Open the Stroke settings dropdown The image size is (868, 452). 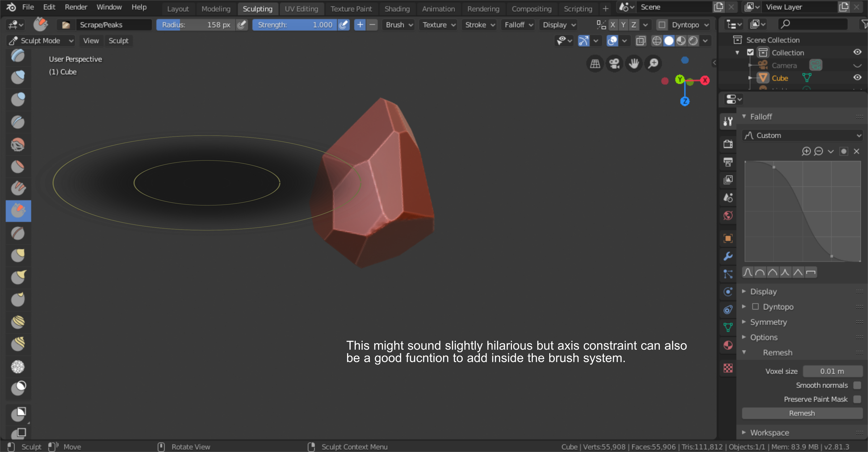(479, 25)
